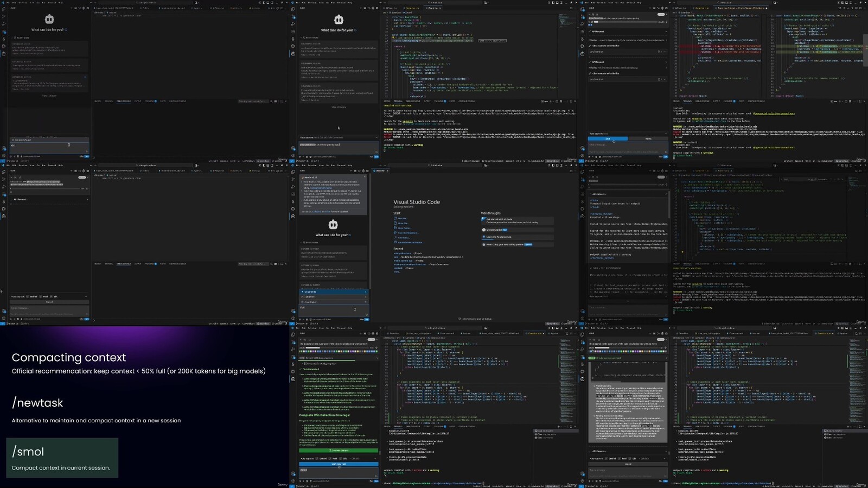
Task: Click the Cline robot logo in the top-middle frame
Action: (x=339, y=20)
